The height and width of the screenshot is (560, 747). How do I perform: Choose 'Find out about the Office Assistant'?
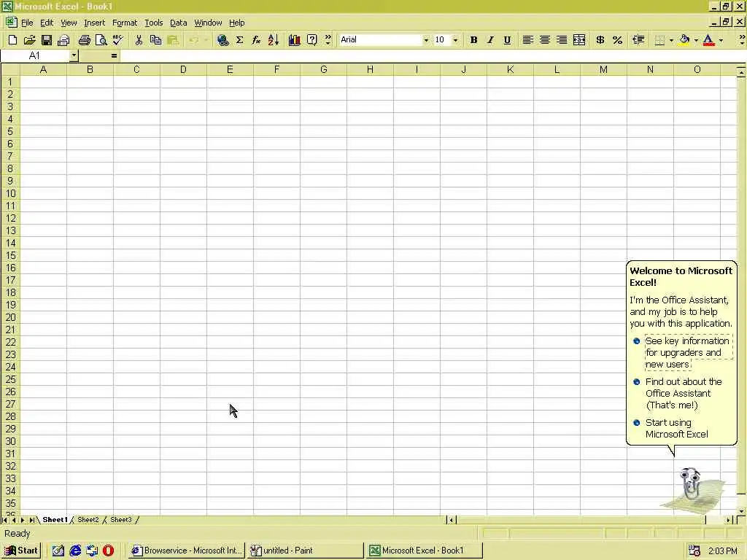(x=683, y=393)
